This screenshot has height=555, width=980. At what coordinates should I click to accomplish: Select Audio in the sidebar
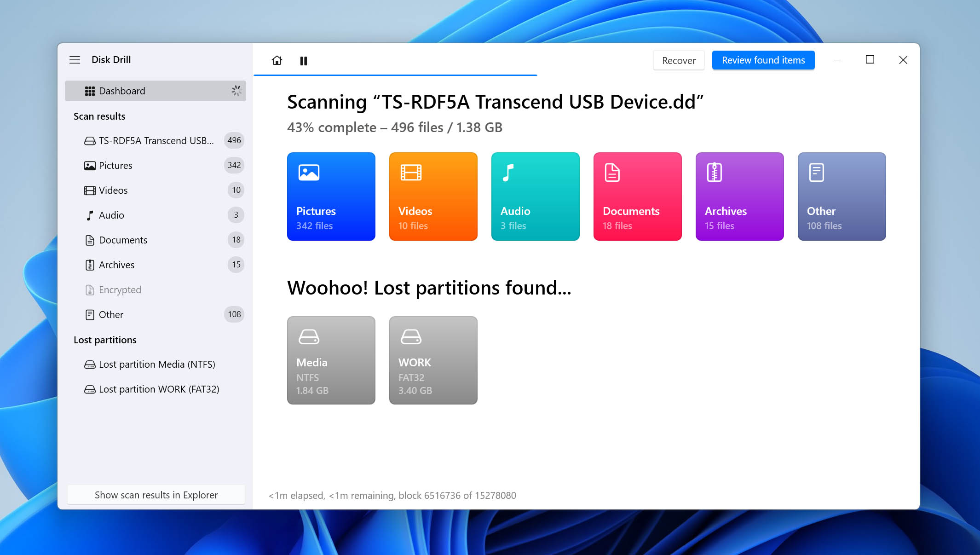(156, 215)
